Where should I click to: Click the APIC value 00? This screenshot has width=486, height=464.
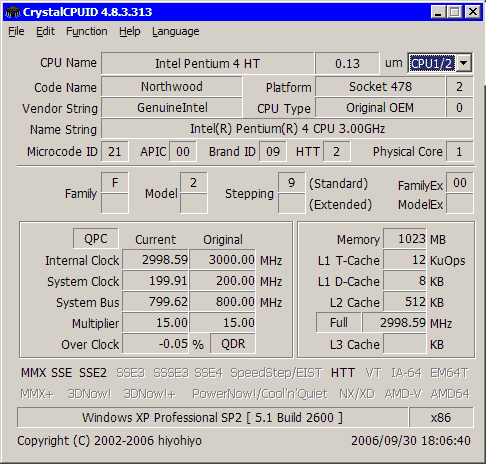[x=183, y=152]
